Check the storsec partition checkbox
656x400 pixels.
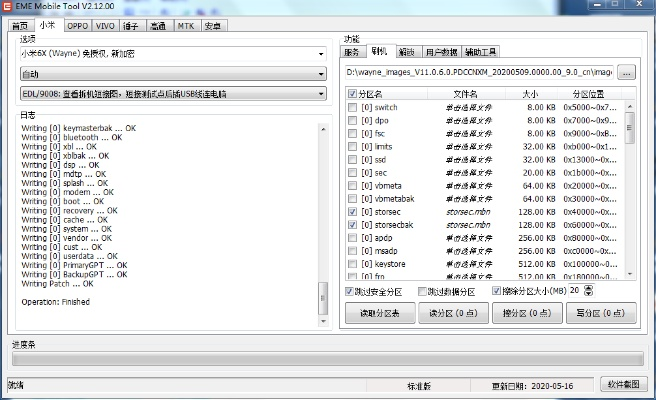point(352,212)
